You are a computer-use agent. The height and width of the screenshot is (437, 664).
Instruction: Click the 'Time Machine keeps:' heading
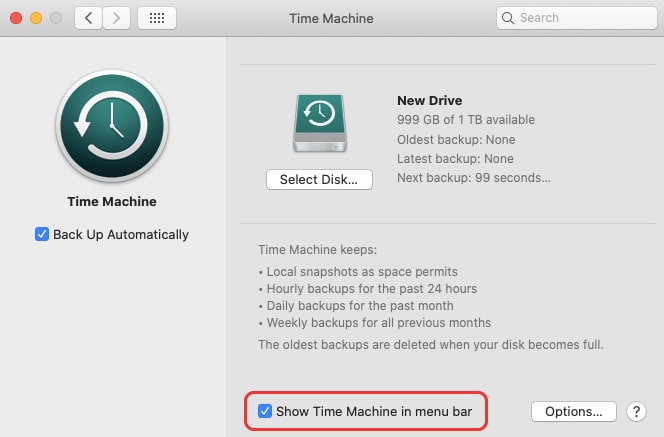click(x=318, y=250)
